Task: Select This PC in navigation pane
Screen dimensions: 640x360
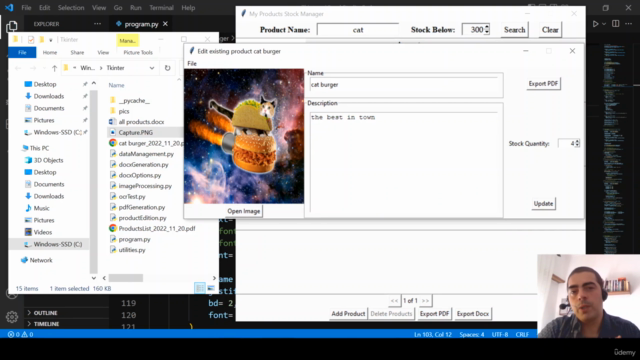Action: [x=39, y=148]
